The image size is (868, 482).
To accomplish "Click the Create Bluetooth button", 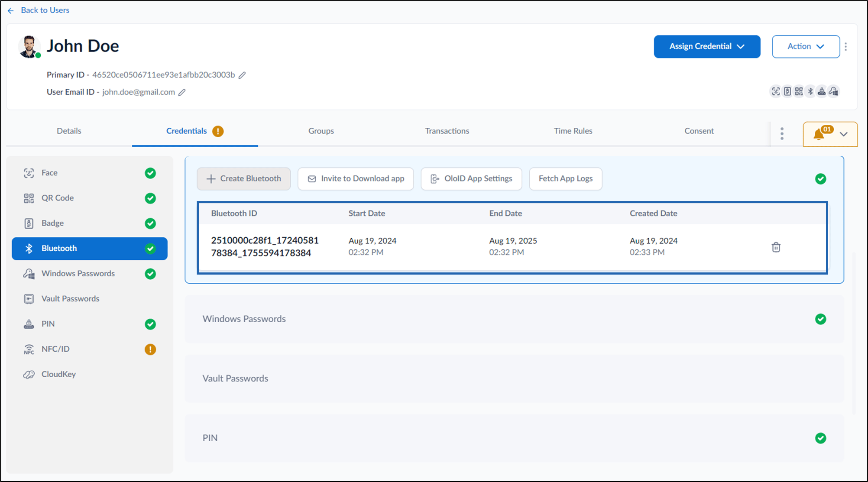I will click(244, 179).
